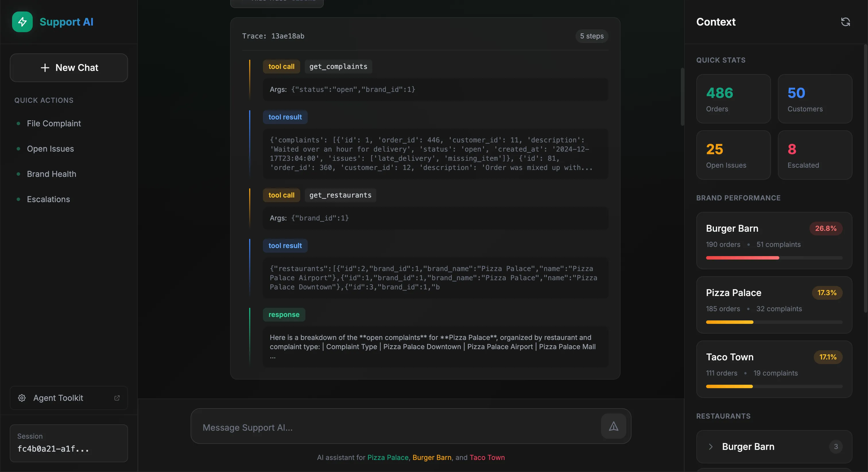Click the external link icon beside Agent Toolkit
868x472 pixels.
coord(117,398)
